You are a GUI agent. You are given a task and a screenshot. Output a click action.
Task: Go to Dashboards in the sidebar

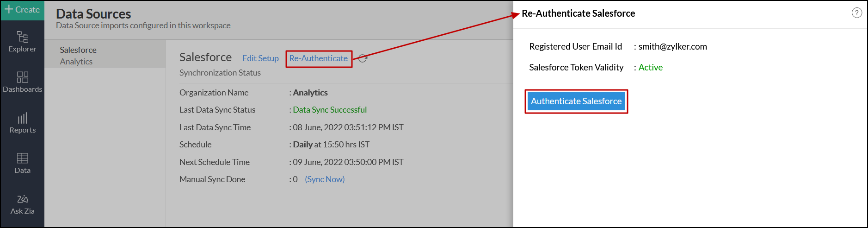coord(22,82)
